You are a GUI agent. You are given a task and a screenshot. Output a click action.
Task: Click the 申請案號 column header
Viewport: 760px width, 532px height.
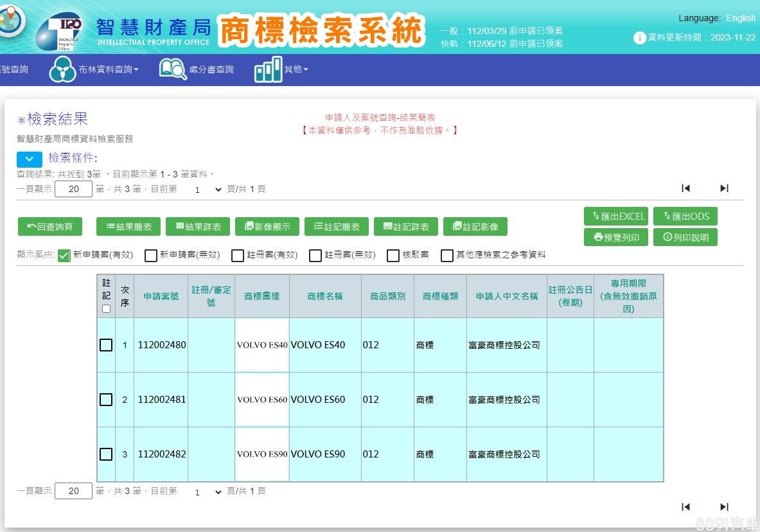(161, 296)
